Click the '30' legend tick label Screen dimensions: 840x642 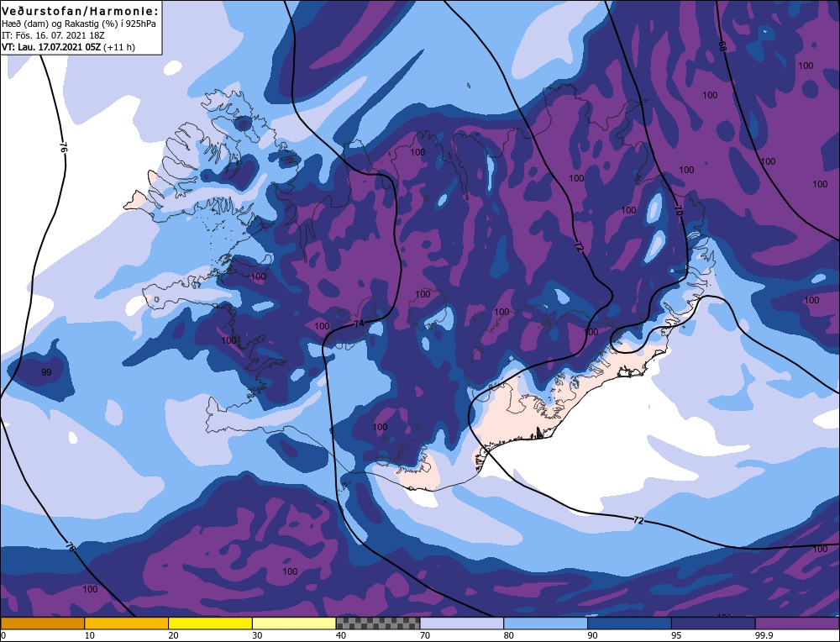click(x=257, y=635)
